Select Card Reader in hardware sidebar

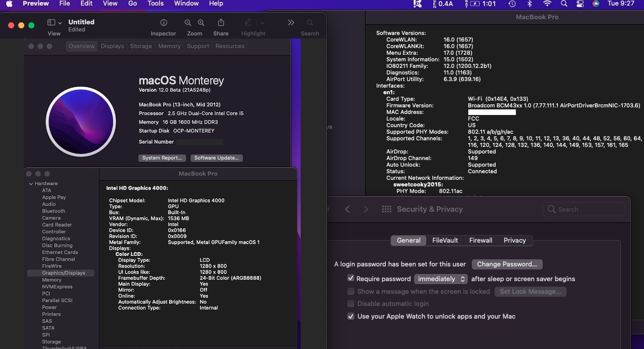tap(57, 225)
